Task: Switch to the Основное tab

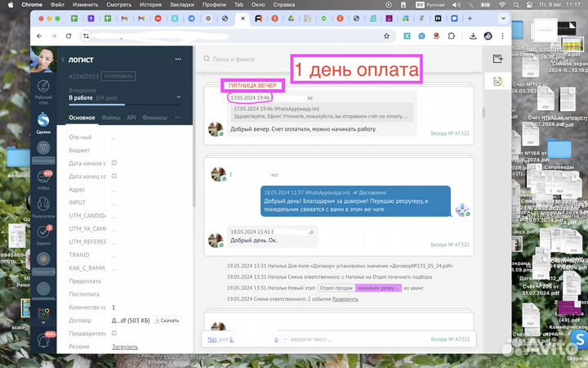Action: point(82,118)
